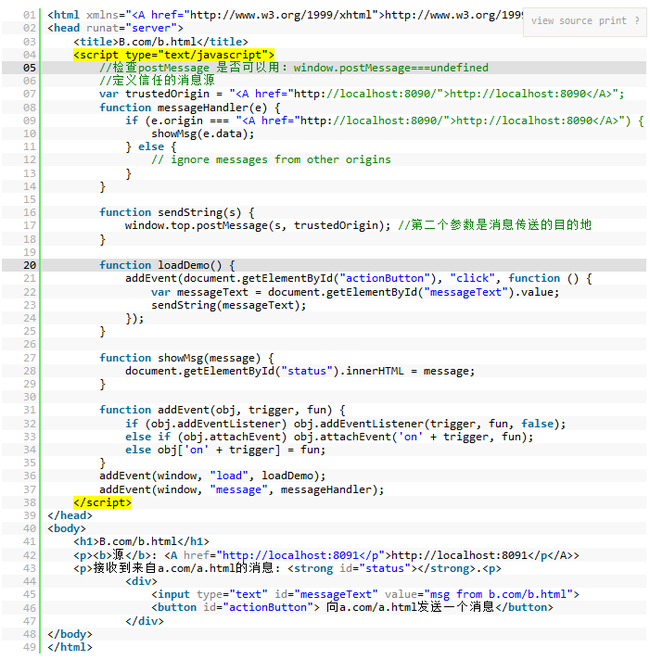Screen dimensions: 650x660
Task: Click the '</html>' closing tag
Action: [x=70, y=647]
